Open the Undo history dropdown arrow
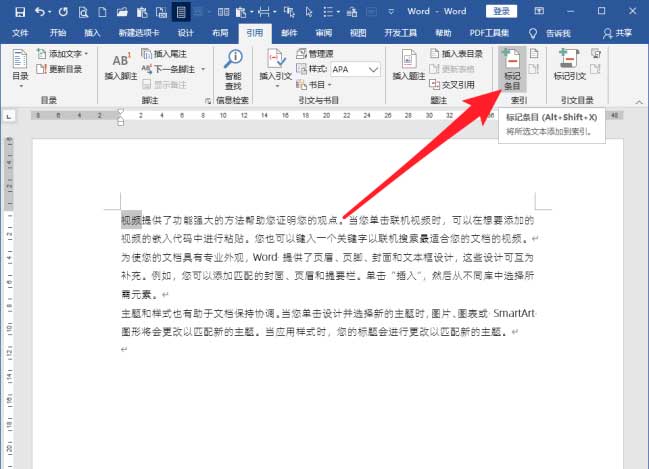This screenshot has height=469, width=649. point(50,12)
